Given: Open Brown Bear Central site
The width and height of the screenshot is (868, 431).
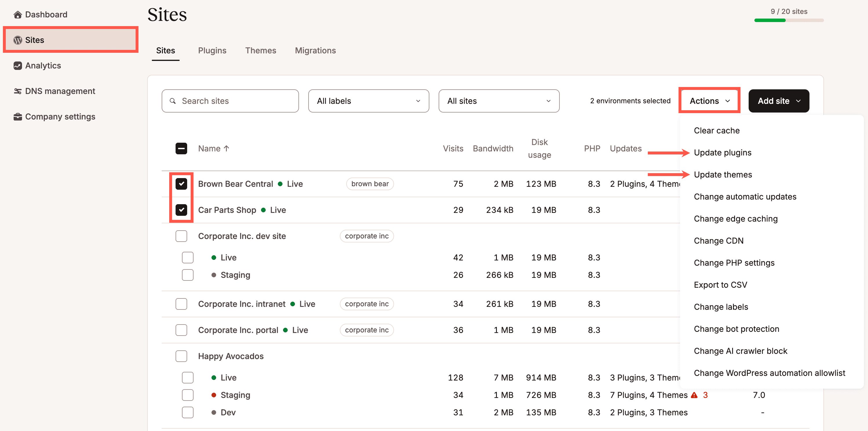Looking at the screenshot, I should (x=236, y=184).
